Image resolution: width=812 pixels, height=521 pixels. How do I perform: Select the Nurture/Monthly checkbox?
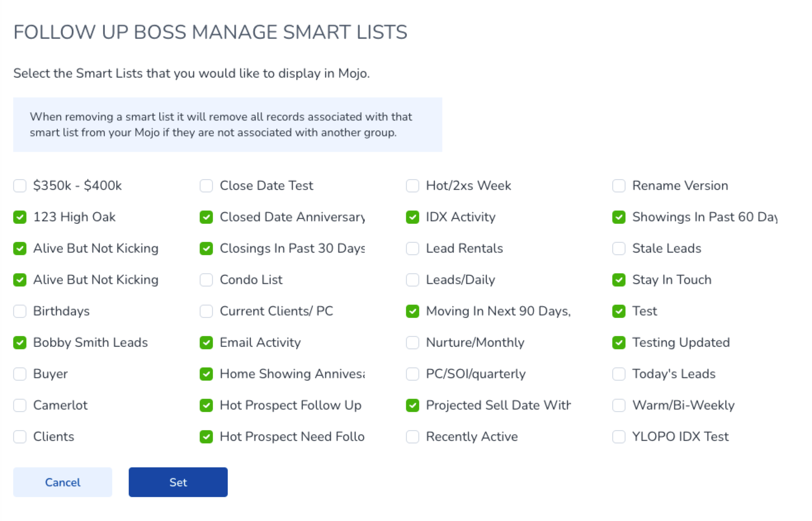pos(413,343)
